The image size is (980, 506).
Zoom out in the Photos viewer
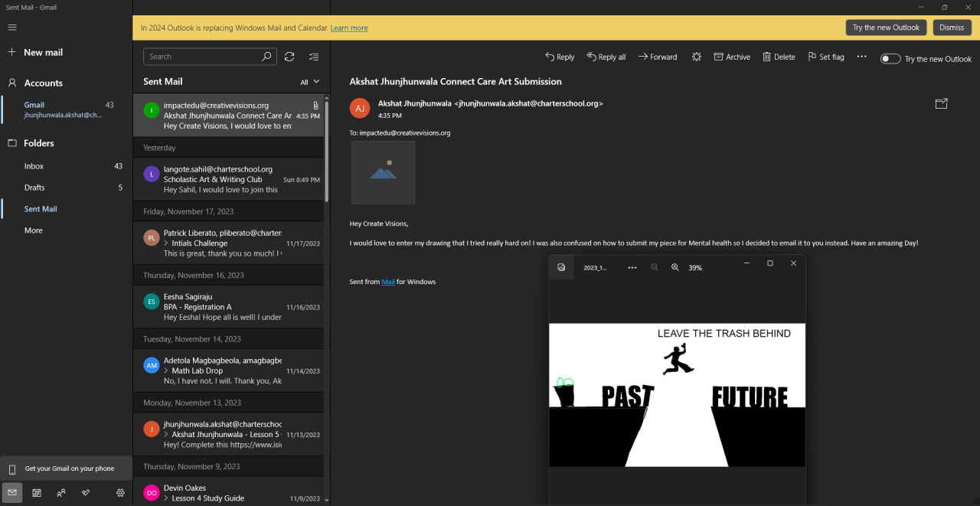(655, 267)
